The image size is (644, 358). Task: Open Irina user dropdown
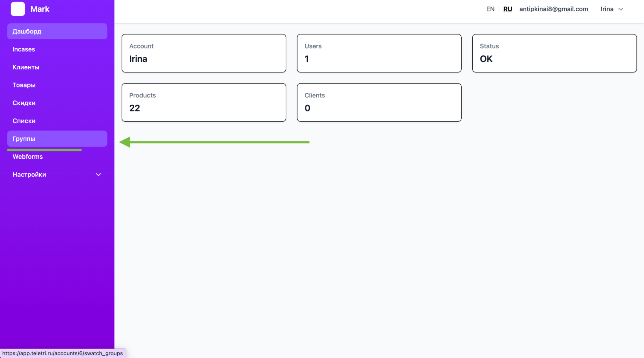607,9
